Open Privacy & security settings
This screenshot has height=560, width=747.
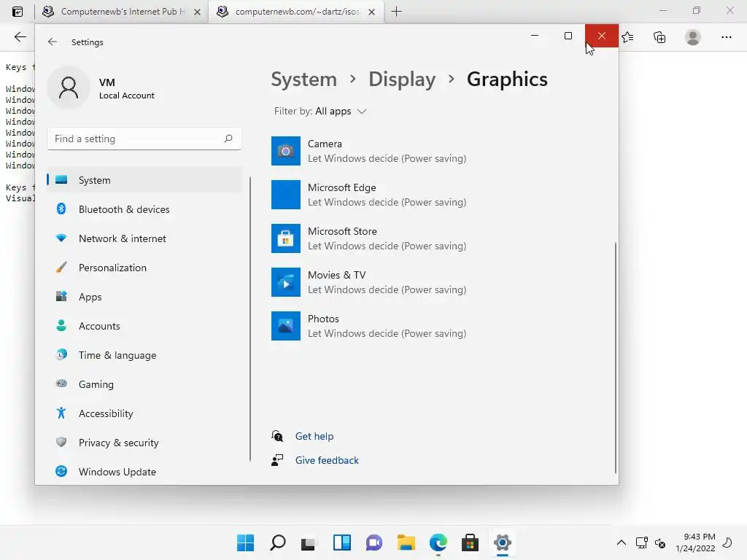point(144,443)
